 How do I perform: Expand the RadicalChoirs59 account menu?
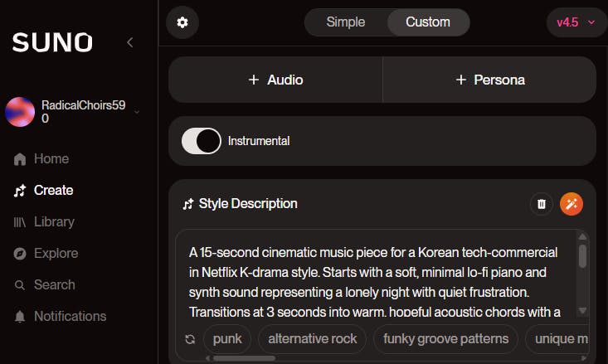pos(137,112)
